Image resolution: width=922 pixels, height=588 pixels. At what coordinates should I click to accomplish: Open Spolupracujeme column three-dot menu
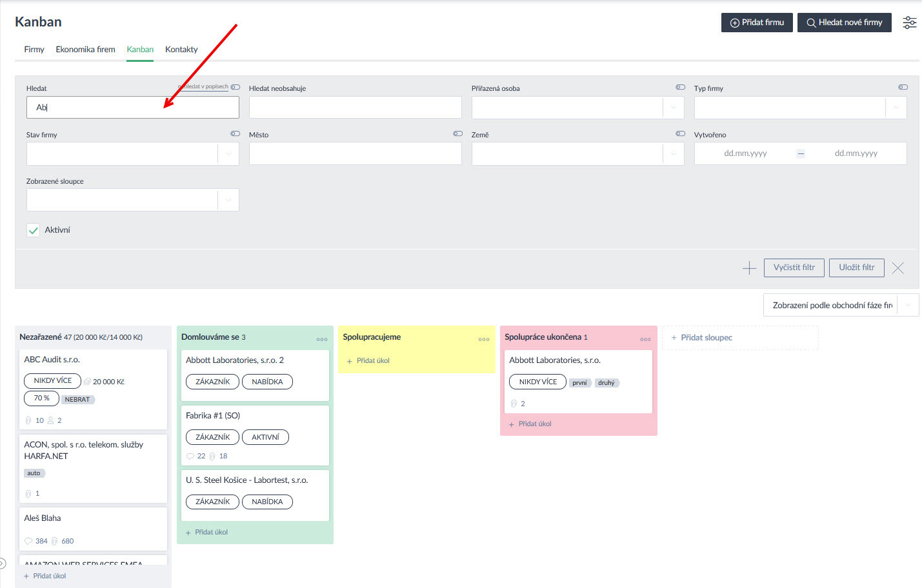[x=484, y=339]
